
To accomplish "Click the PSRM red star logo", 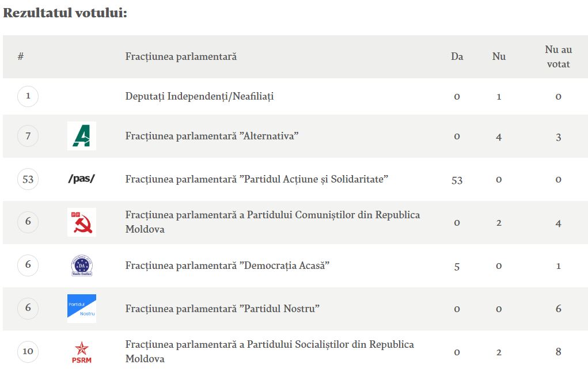I will pos(81,351).
